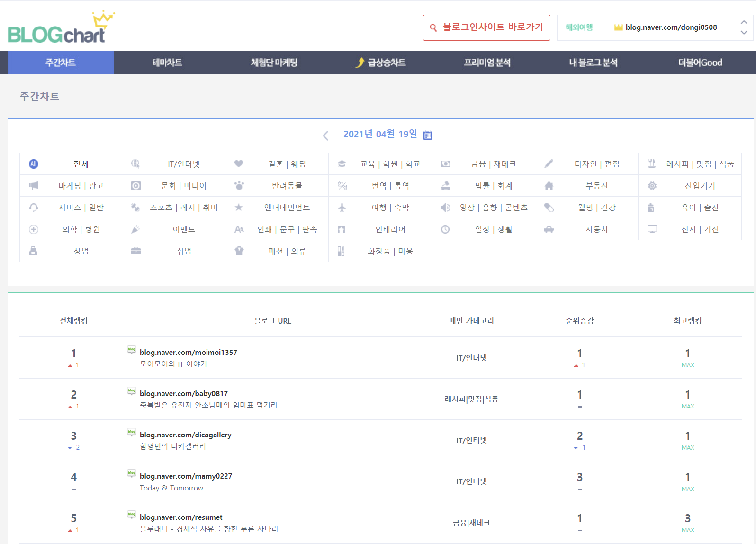Viewport: 756px width, 544px height.
Task: Select the 번역|통역 category
Action: tap(390, 186)
